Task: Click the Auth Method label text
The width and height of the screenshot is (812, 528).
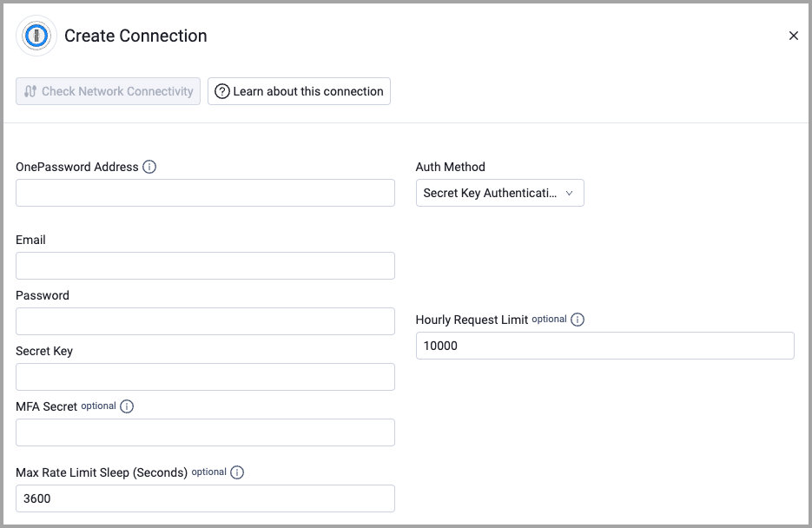Action: coord(451,167)
